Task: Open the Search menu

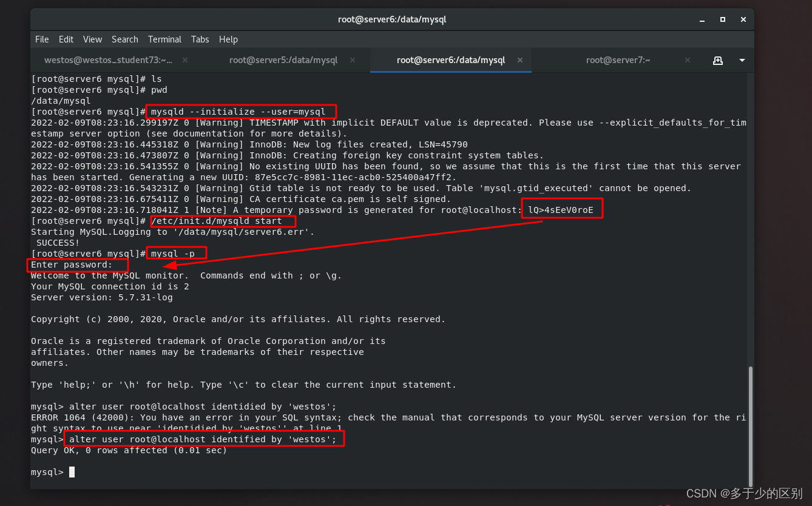Action: [124, 39]
